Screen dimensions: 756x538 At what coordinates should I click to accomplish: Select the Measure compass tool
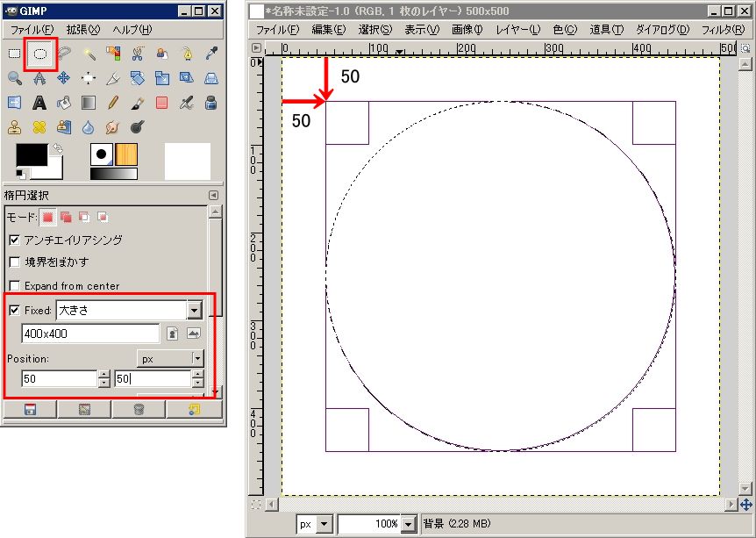39,78
